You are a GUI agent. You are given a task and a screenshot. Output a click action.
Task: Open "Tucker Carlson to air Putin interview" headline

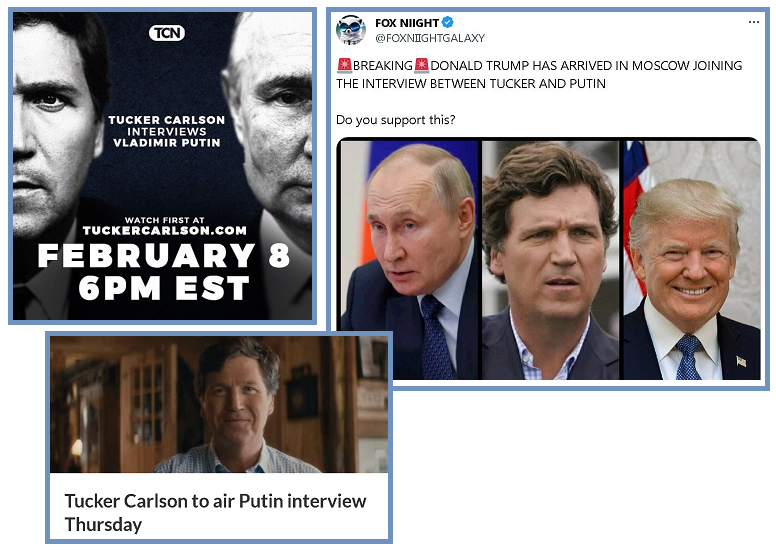[x=215, y=512]
